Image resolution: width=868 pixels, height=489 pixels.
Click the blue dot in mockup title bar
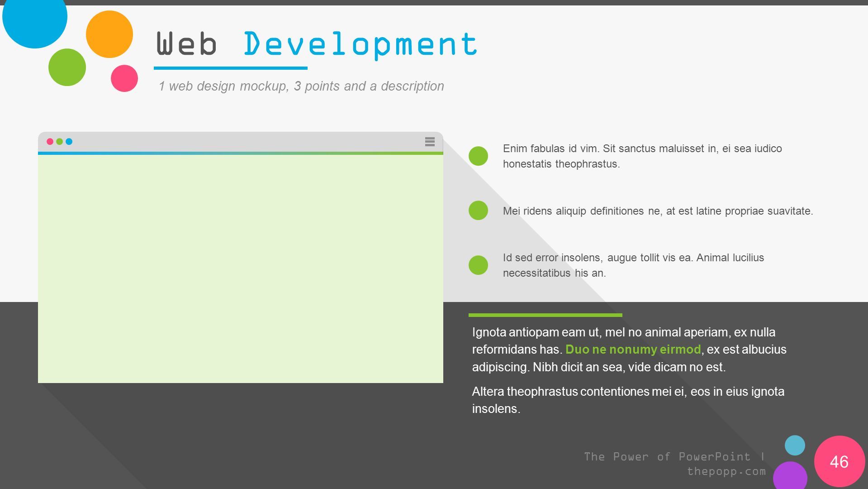point(69,142)
